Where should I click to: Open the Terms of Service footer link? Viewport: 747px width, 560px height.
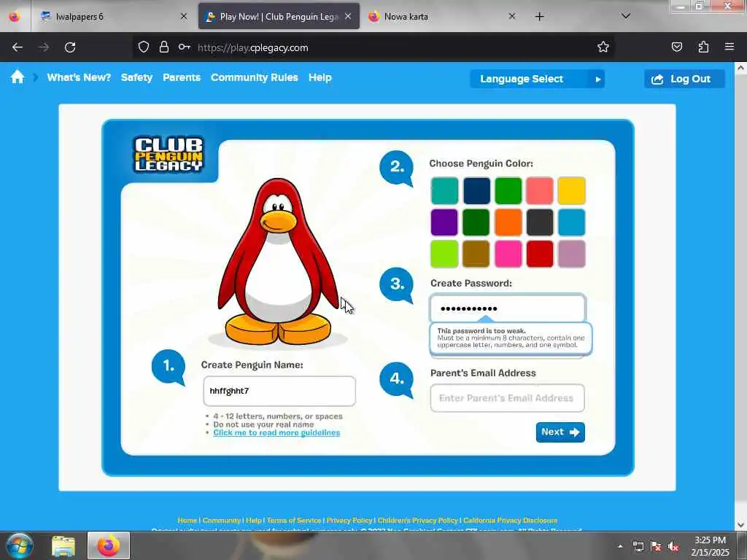click(293, 521)
